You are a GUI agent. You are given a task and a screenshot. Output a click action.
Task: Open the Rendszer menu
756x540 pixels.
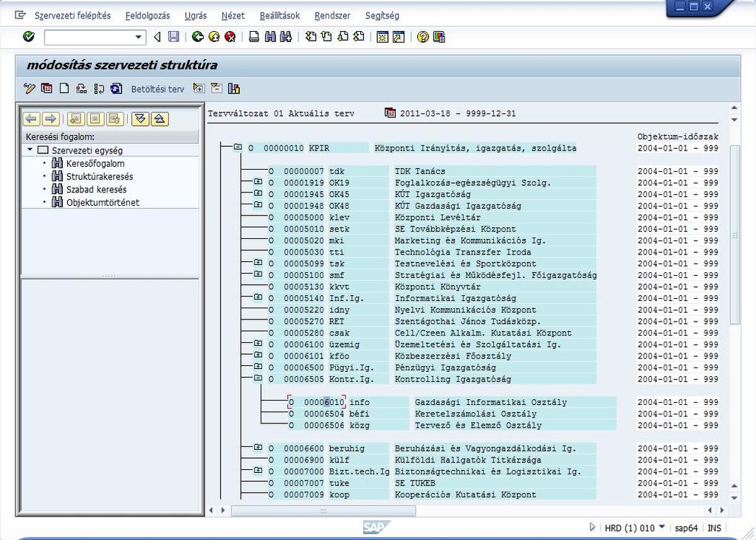pos(332,15)
